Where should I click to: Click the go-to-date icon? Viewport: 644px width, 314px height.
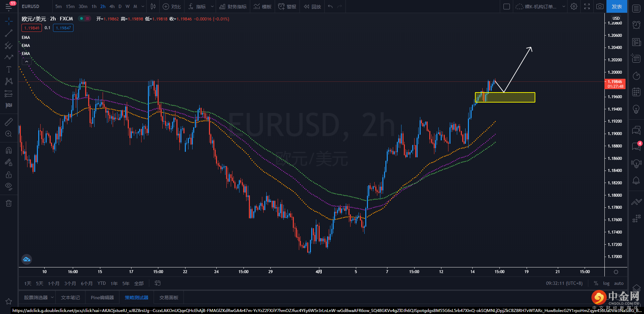click(157, 283)
